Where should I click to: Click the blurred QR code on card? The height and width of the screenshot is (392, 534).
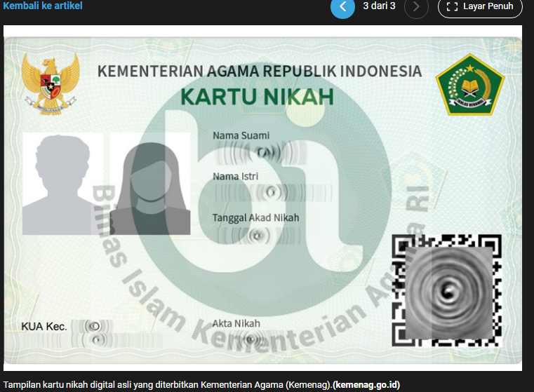coord(446,290)
